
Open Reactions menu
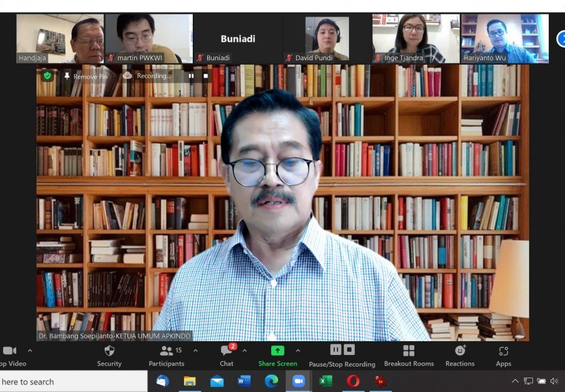460,356
